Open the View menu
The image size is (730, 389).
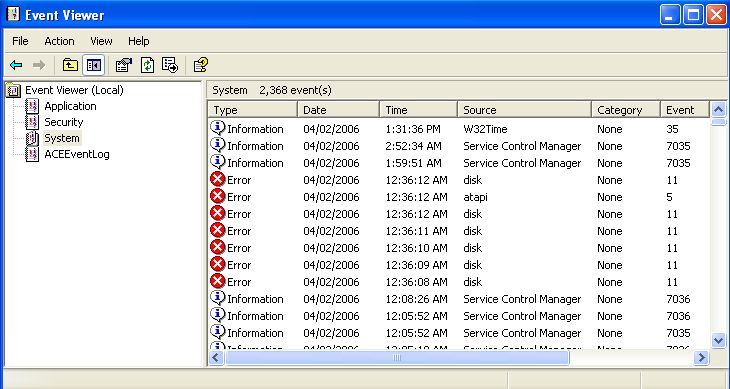tap(101, 41)
